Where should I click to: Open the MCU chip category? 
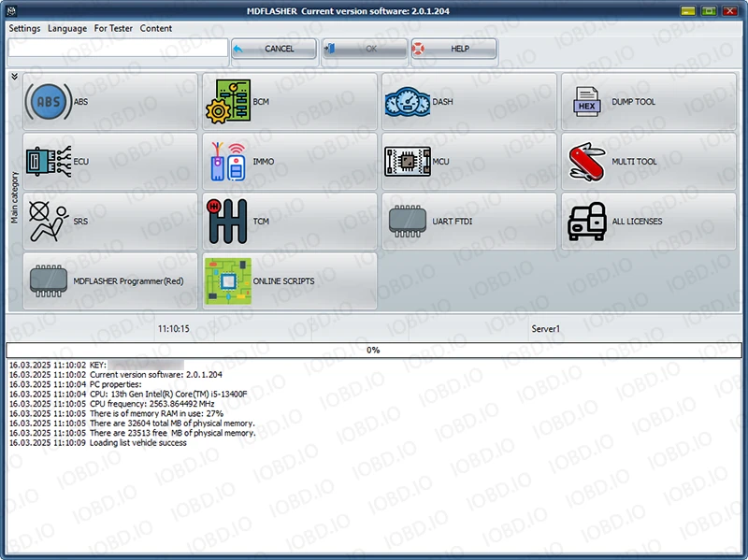coord(469,161)
